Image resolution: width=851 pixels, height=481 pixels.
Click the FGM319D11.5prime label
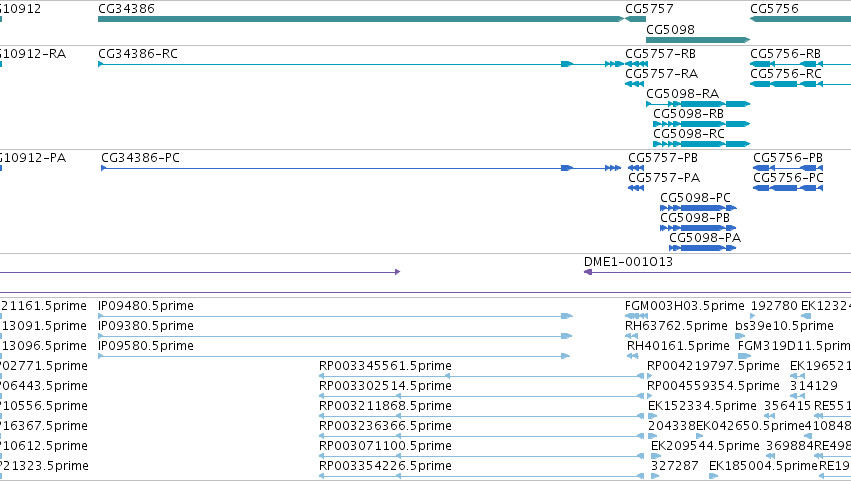[795, 346]
